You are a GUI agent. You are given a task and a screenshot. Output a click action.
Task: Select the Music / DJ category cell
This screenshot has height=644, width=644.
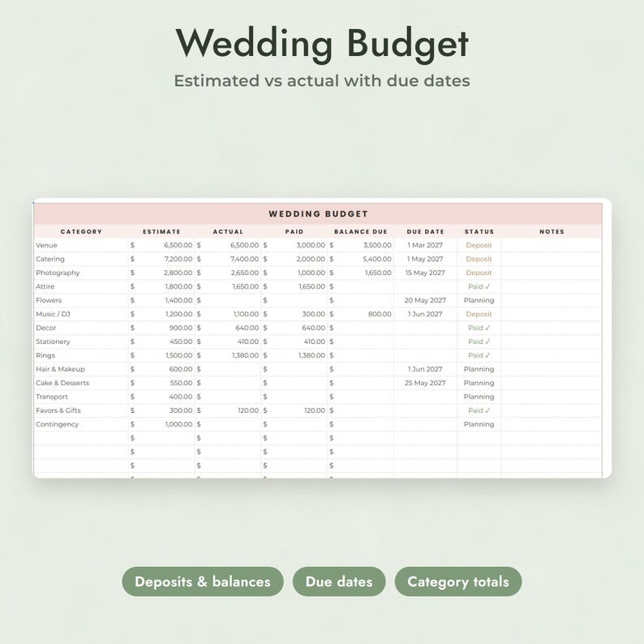click(81, 314)
